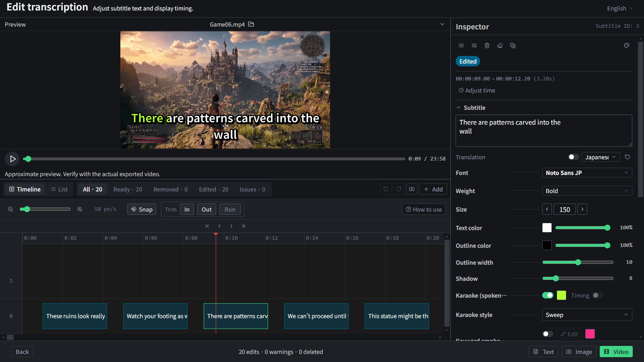Click into the subtitle text area

tap(544, 131)
